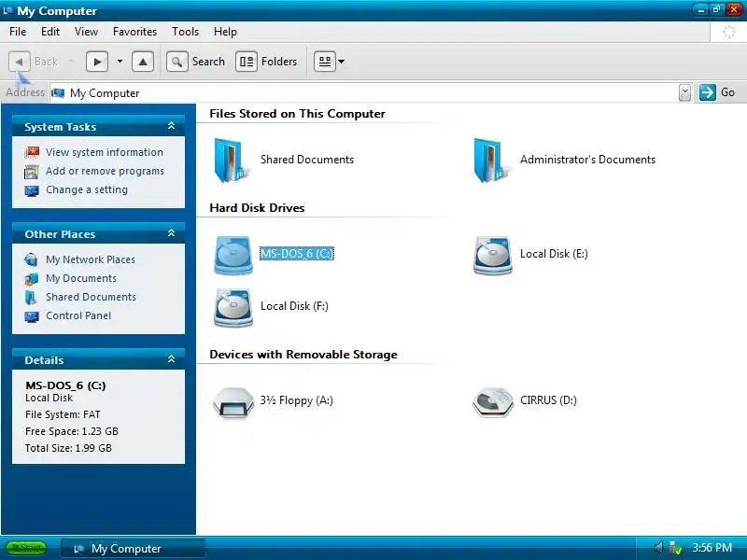The width and height of the screenshot is (747, 560).
Task: Click the 3:56 PM clock
Action: 712,548
